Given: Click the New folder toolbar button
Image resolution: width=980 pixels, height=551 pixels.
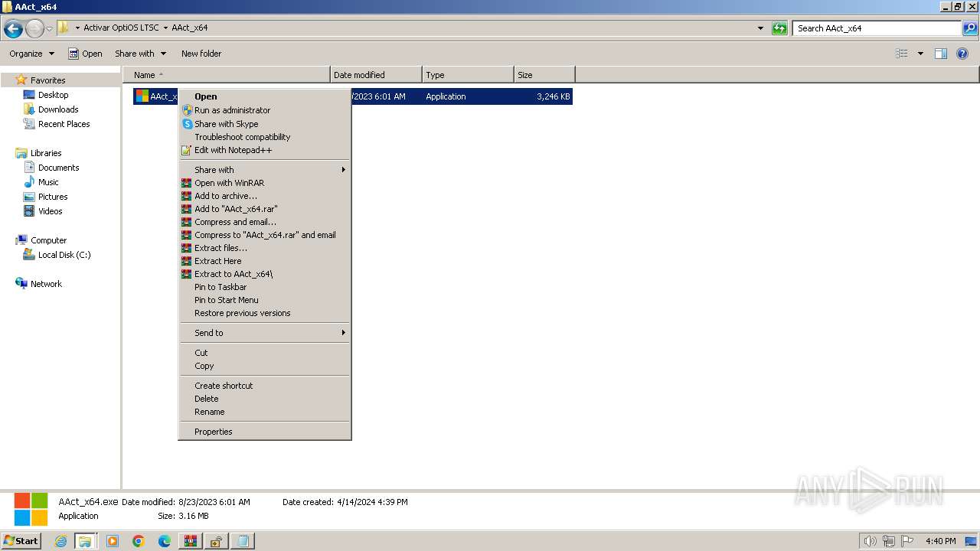Looking at the screenshot, I should point(201,54).
